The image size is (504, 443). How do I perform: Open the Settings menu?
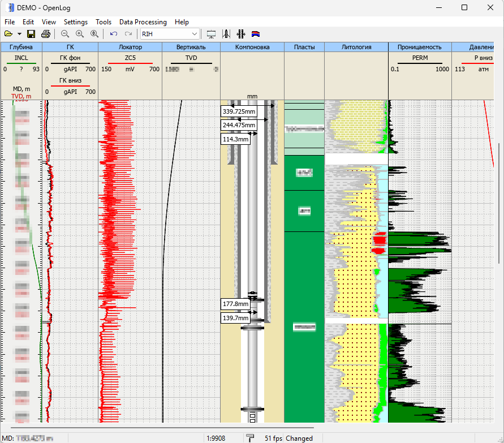(x=76, y=22)
